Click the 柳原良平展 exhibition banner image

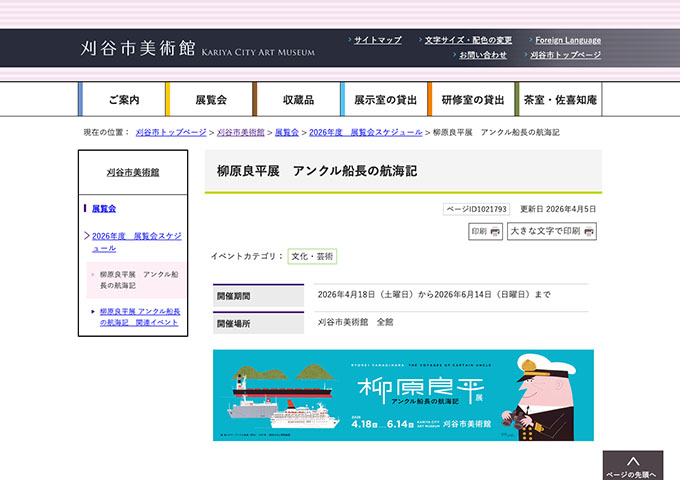[403, 395]
